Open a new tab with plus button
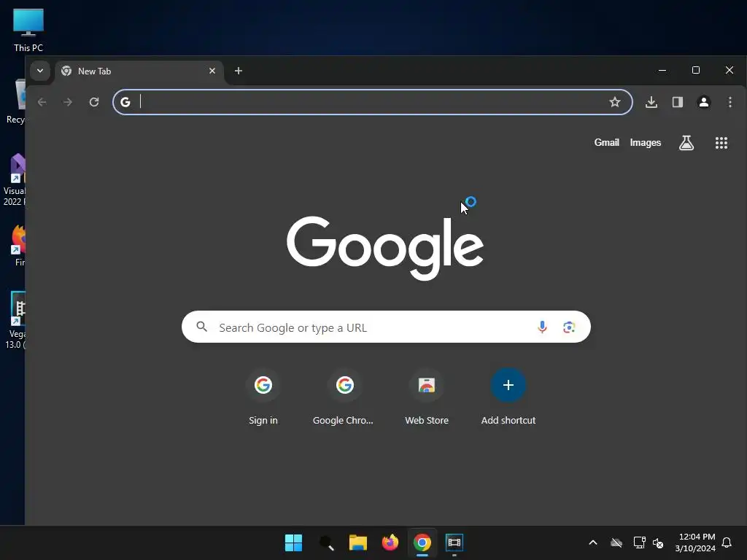 click(x=239, y=71)
